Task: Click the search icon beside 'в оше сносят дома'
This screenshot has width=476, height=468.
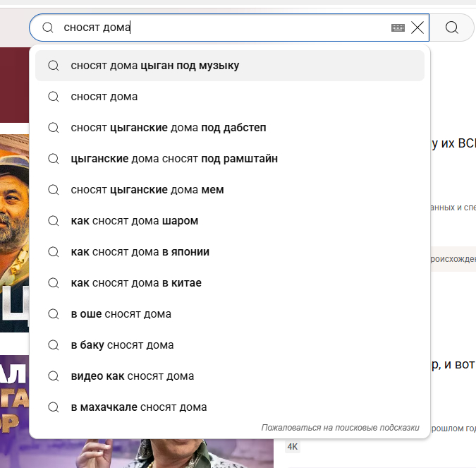Action: click(x=53, y=314)
